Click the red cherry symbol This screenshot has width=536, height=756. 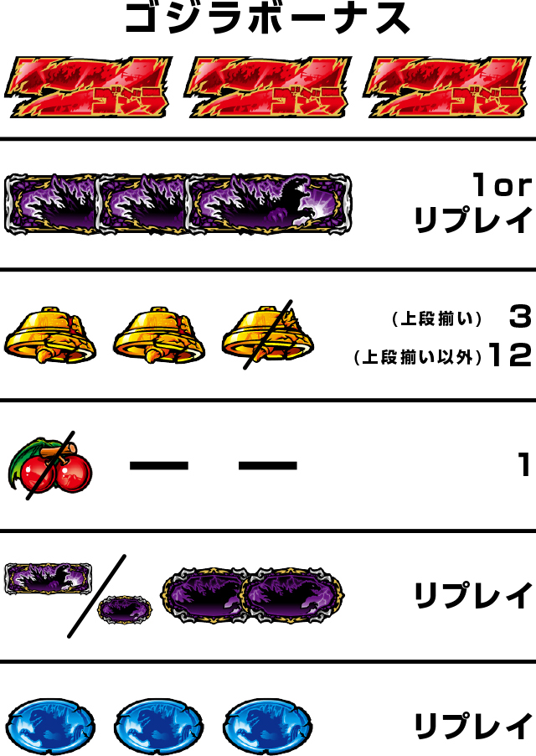[x=49, y=465]
